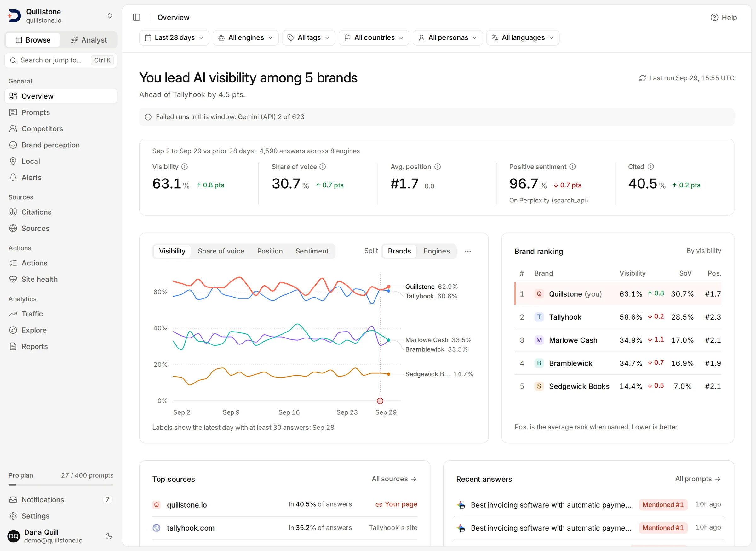This screenshot has width=756, height=551.
Task: Select the Tallyhook row in Brand ranking
Action: (618, 317)
